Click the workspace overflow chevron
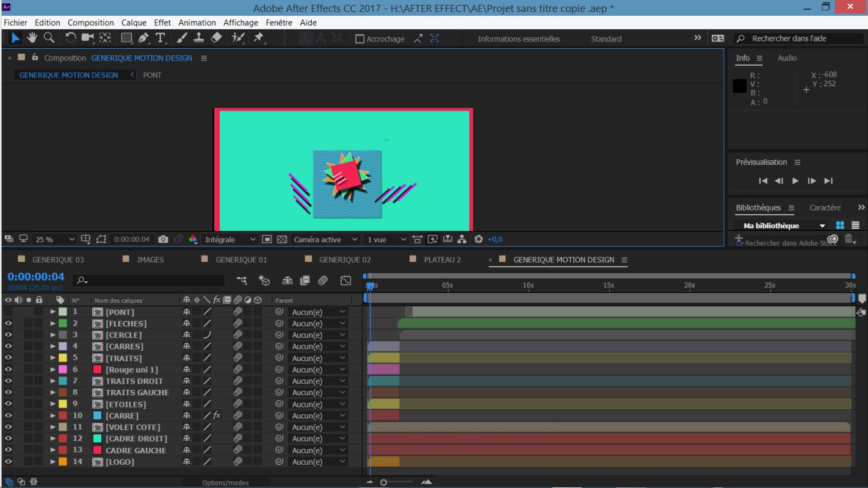Screen dimensions: 868x488 click(698, 38)
